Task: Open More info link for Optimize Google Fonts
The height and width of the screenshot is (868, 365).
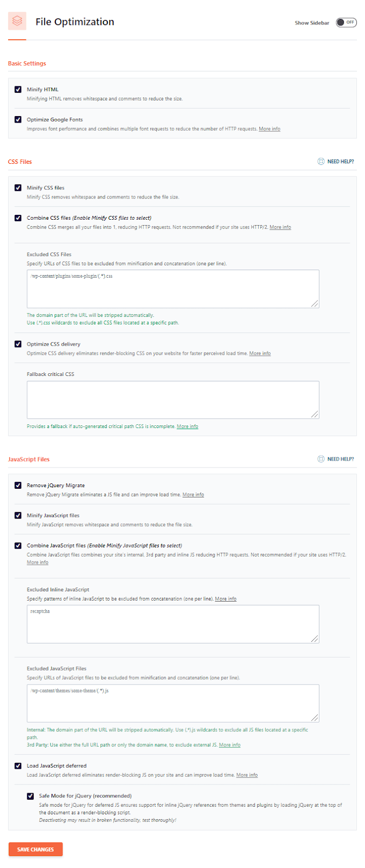Action: pyautogui.click(x=270, y=129)
